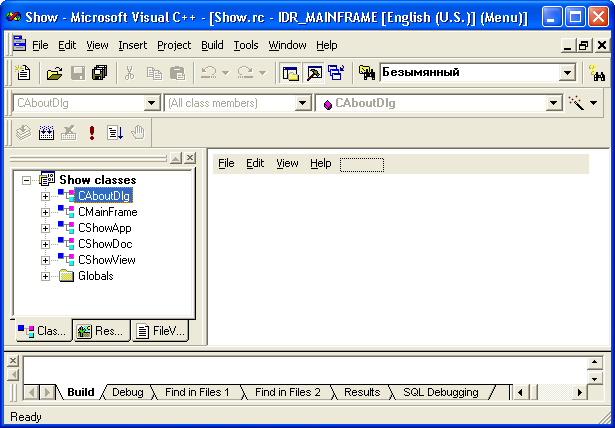615x428 pixels.
Task: Switch to the Find in Files 1 tab
Action: coord(197,392)
